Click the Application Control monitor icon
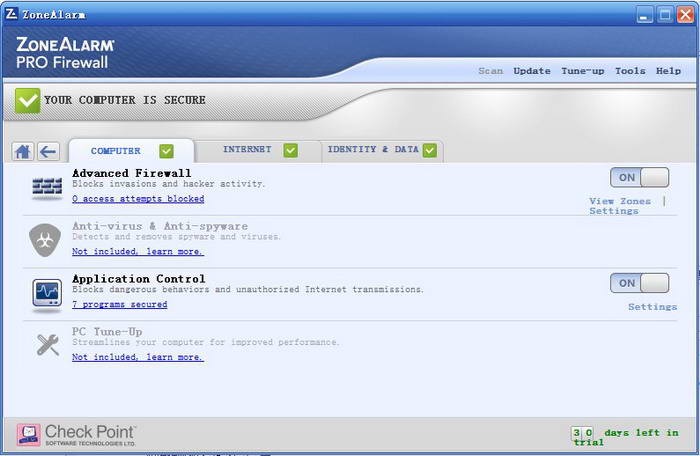 click(47, 294)
